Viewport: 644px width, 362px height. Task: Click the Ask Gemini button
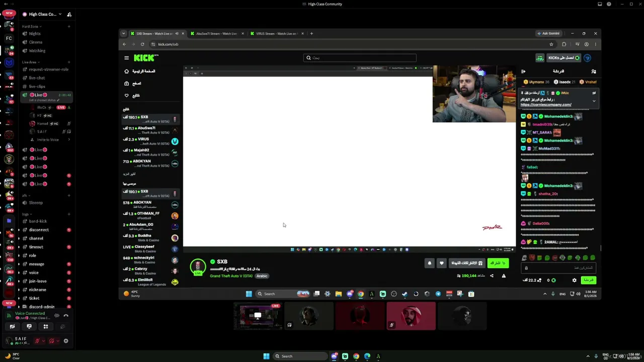coord(548,34)
